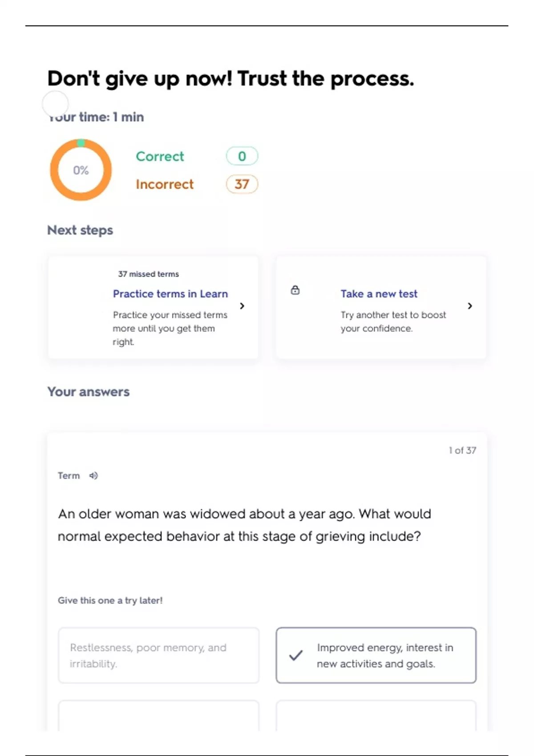Select the 'Restlessness, poor memory, and irritability' answer
The height and width of the screenshot is (756, 534).
[x=158, y=655]
